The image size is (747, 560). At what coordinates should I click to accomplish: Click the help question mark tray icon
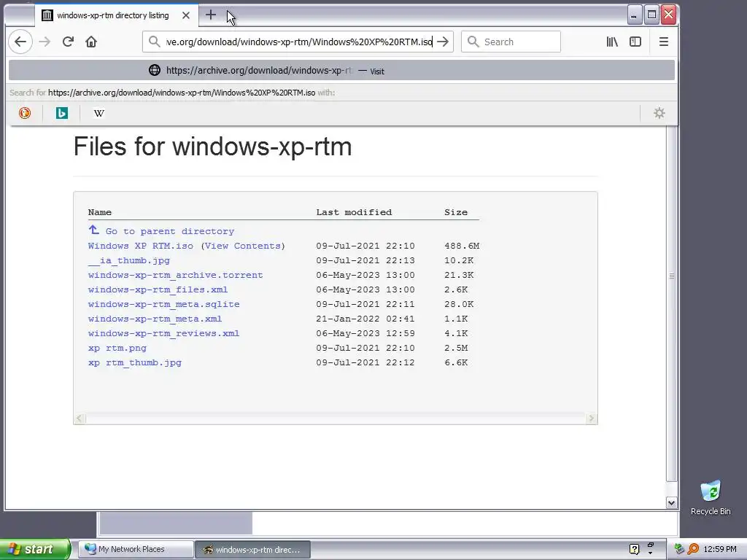[x=634, y=550]
